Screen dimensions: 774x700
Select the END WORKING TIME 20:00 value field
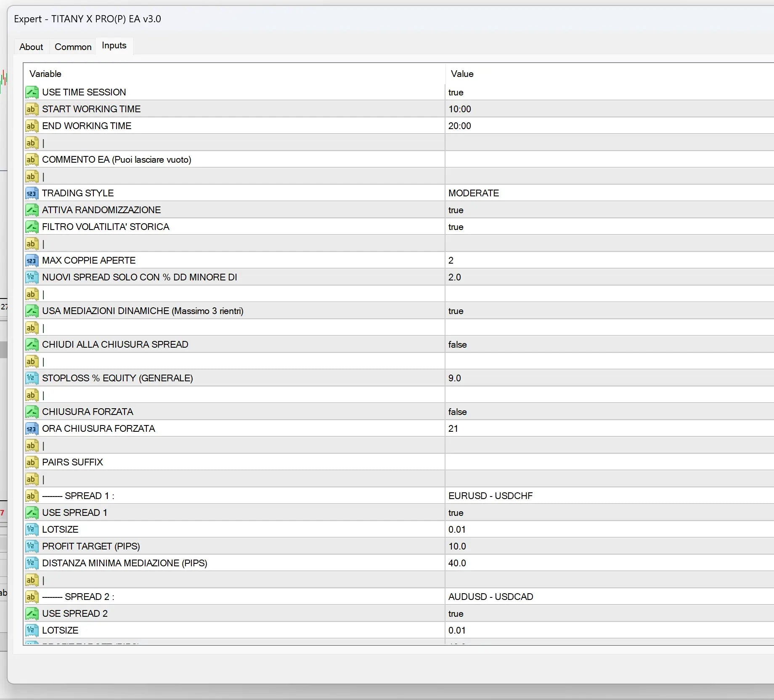click(610, 126)
